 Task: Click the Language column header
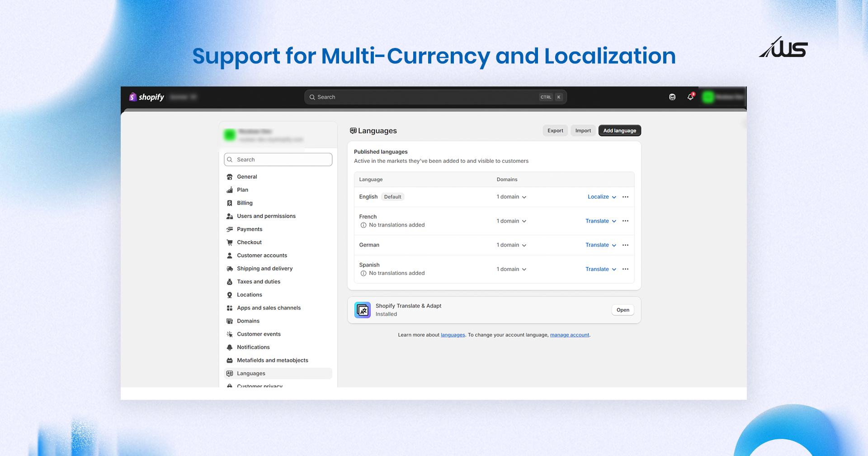(371, 180)
